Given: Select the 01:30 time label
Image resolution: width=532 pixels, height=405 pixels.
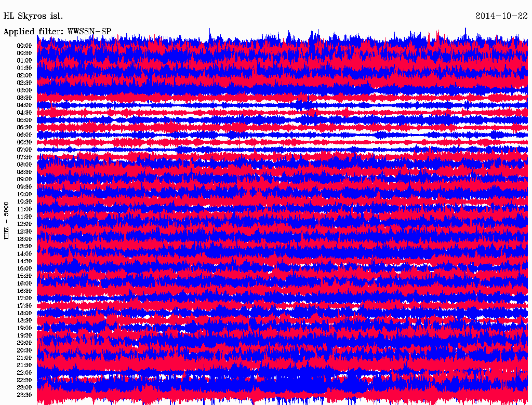Looking at the screenshot, I should [24, 68].
